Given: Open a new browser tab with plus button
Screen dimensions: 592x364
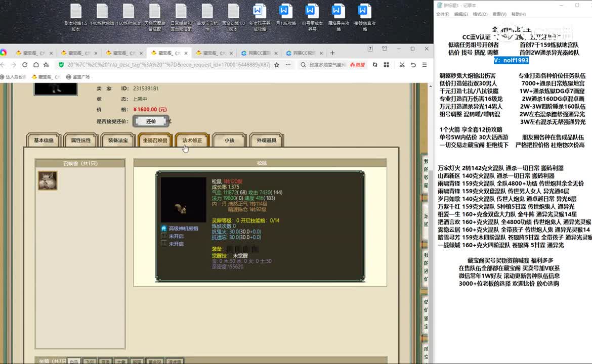Looking at the screenshot, I should 332,53.
